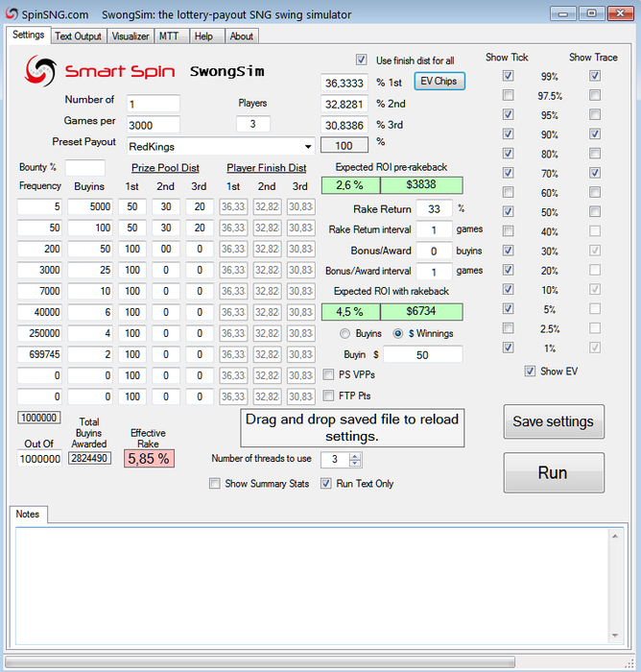641x672 pixels.
Task: Click the Buyins field showing 5000
Action: 90,206
